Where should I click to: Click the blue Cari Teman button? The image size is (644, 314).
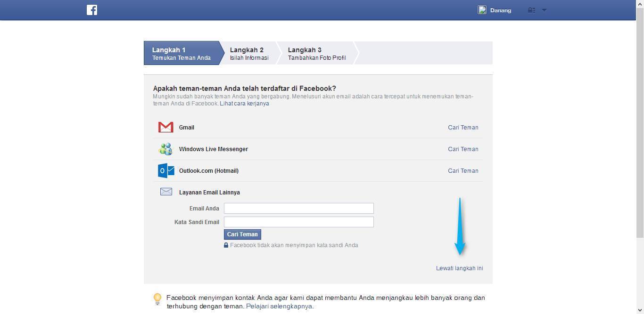pos(242,234)
